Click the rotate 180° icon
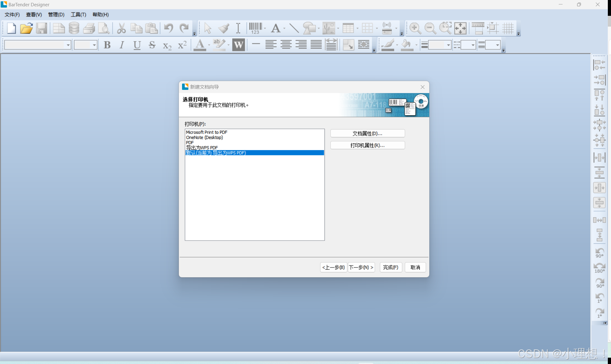Screen dimensions: 611x364 tap(599, 268)
